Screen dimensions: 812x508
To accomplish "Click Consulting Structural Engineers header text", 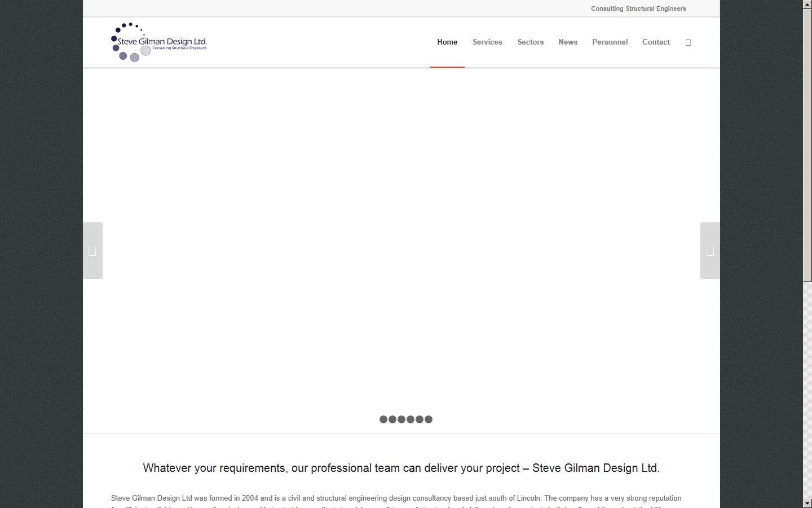I will pyautogui.click(x=638, y=8).
